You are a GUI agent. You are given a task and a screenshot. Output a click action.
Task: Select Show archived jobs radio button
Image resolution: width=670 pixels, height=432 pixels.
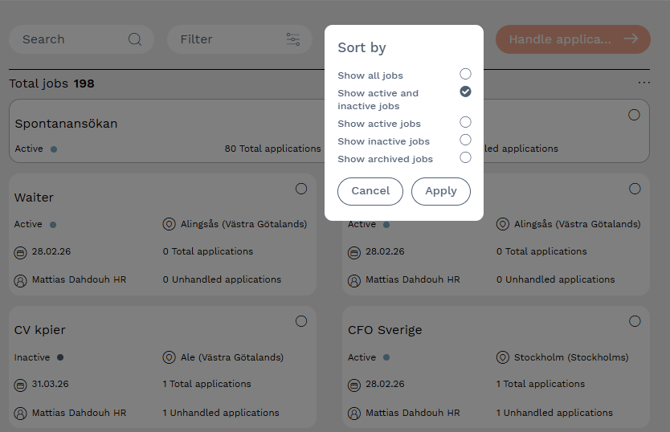tap(465, 157)
